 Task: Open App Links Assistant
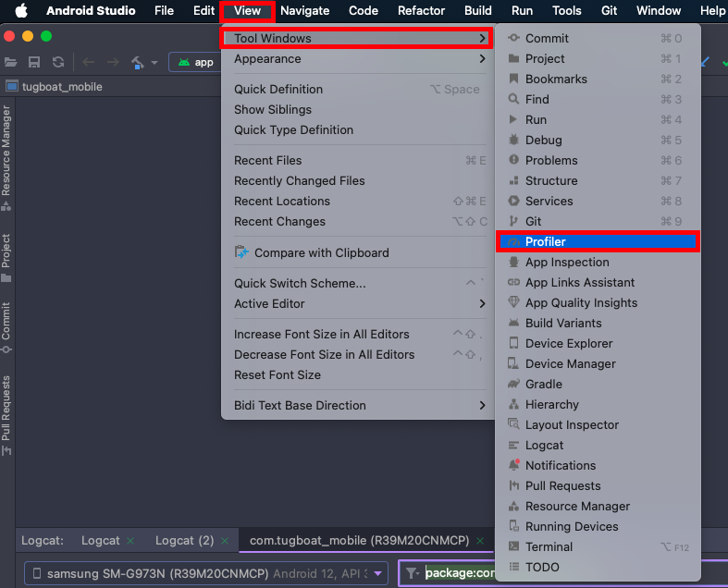click(598, 283)
